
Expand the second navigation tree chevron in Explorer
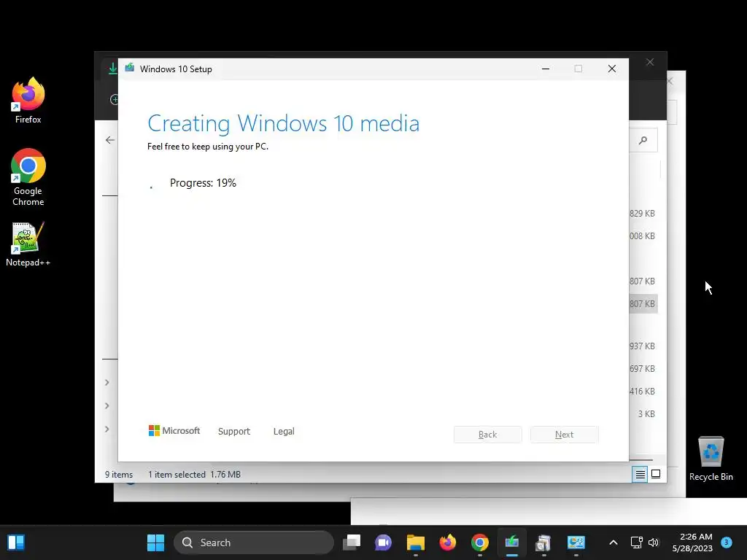[107, 405]
